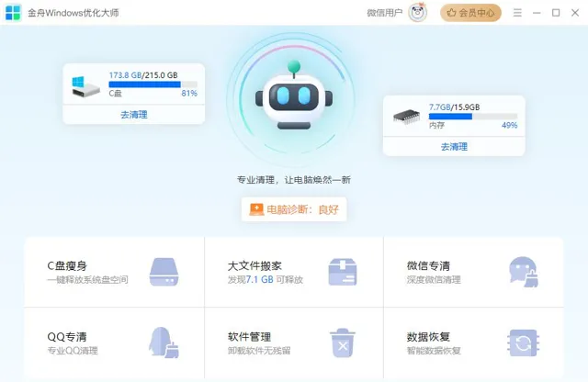Open 数据恢复 feature
This screenshot has width=588, height=382.
474,343
